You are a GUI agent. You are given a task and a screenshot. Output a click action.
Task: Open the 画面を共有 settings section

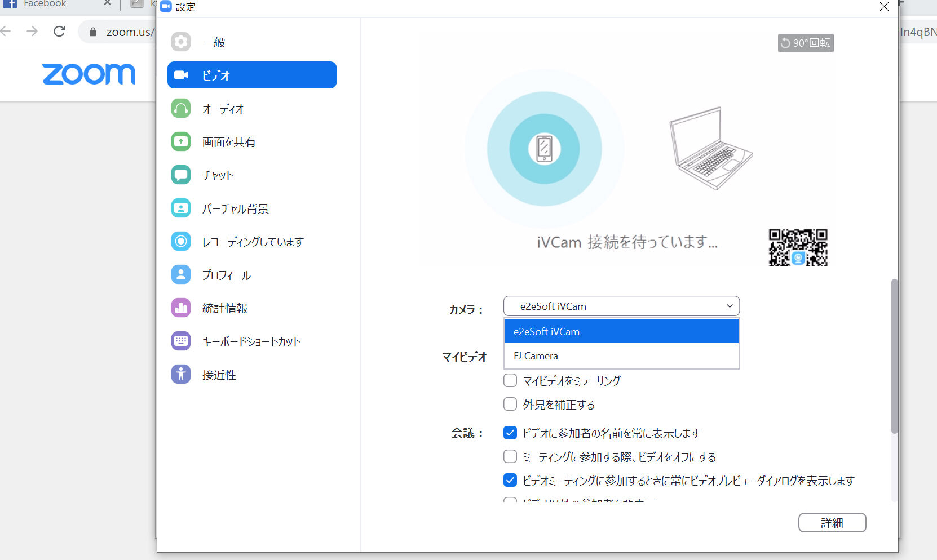coord(252,141)
